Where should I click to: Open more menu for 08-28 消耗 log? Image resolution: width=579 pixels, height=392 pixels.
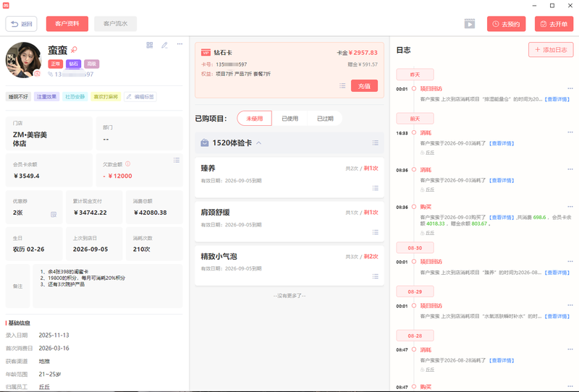pos(570,349)
